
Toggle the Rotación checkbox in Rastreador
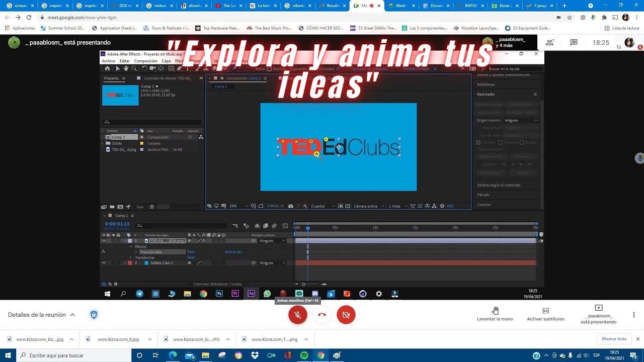(500, 142)
